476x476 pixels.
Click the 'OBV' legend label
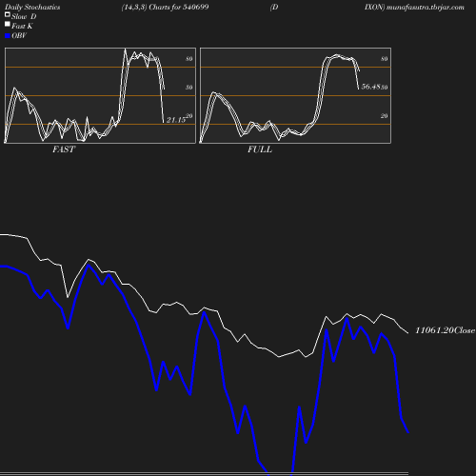19,35
